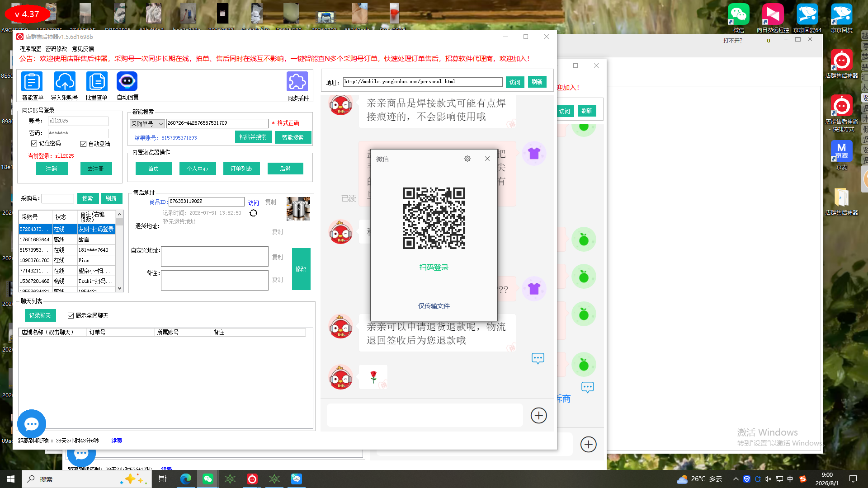Click the weather 26°C 多云 widget
Viewport: 868px width, 488px height.
(x=699, y=479)
